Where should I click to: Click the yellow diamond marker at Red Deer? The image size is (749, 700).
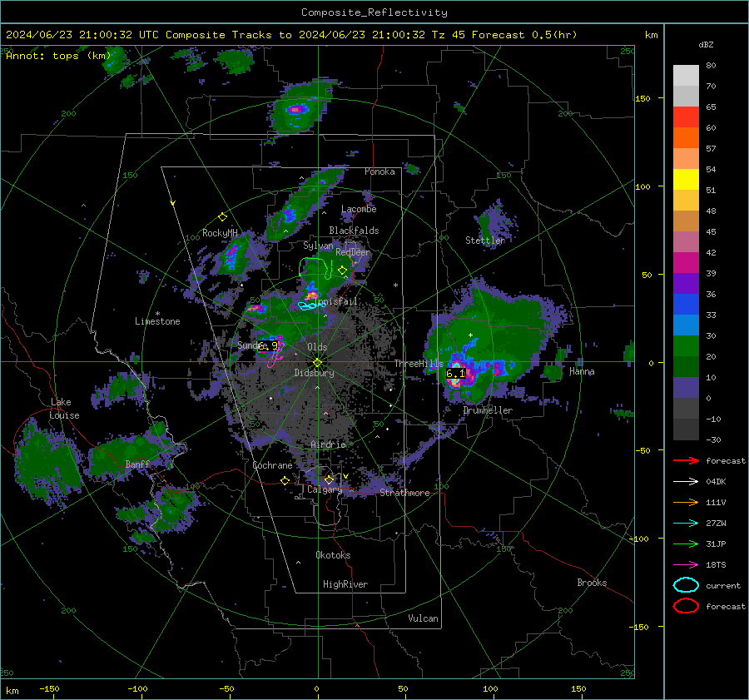click(x=342, y=271)
